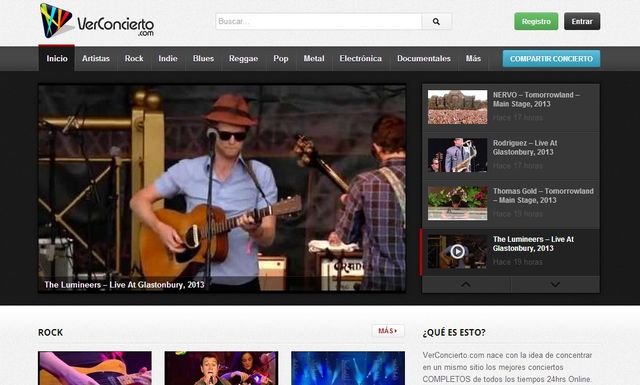Open the Indie category

point(168,58)
